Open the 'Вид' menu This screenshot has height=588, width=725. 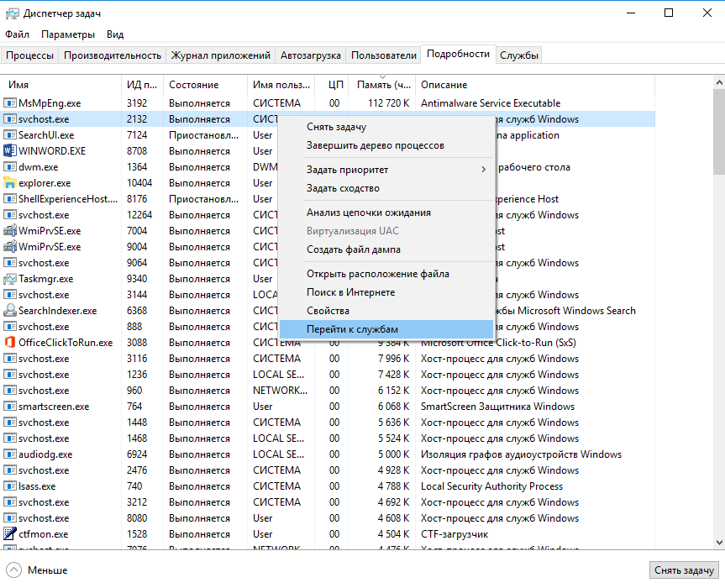(x=115, y=34)
